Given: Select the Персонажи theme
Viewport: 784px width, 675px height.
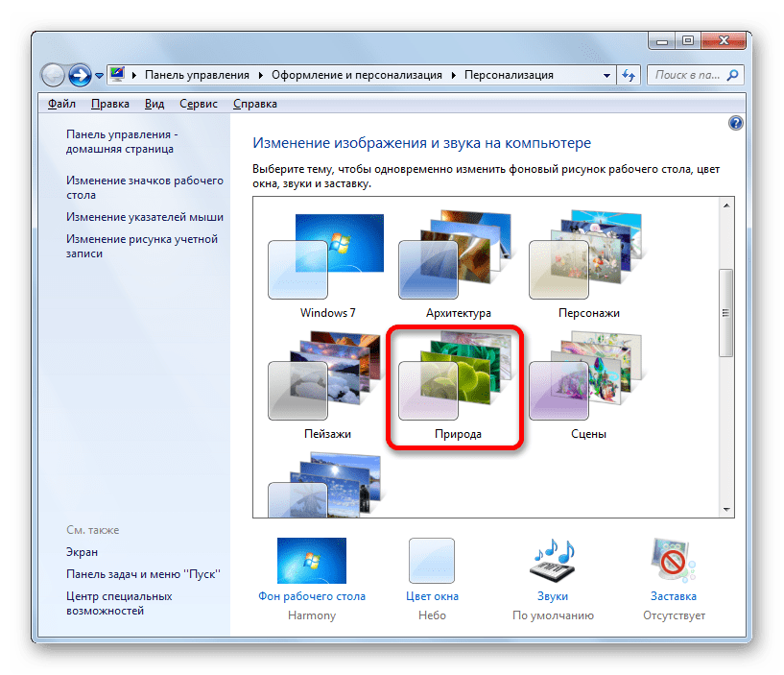Looking at the screenshot, I should [x=588, y=265].
